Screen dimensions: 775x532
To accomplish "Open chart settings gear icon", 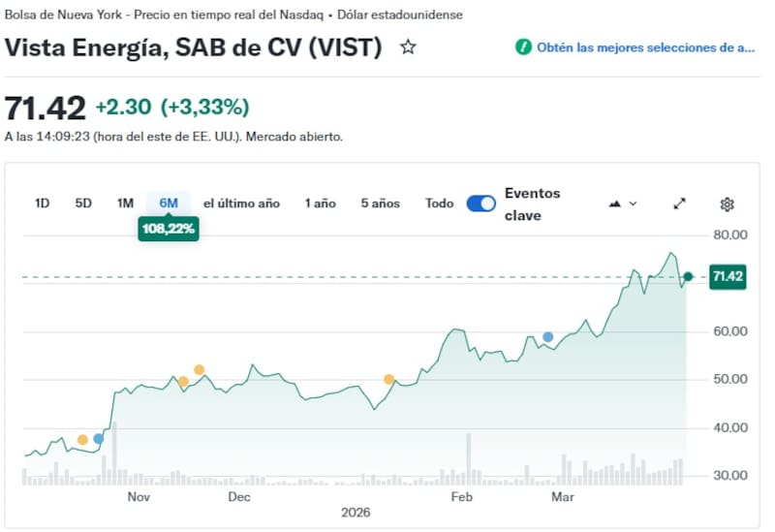I will pyautogui.click(x=728, y=203).
